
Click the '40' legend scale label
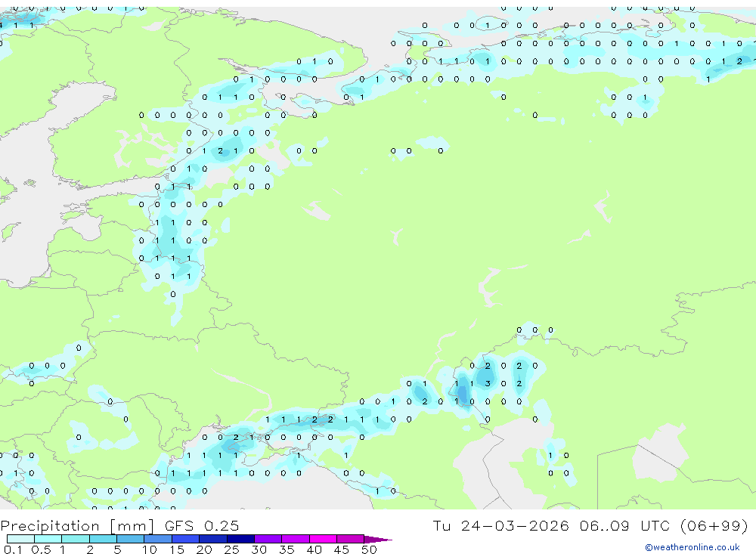tap(314, 549)
